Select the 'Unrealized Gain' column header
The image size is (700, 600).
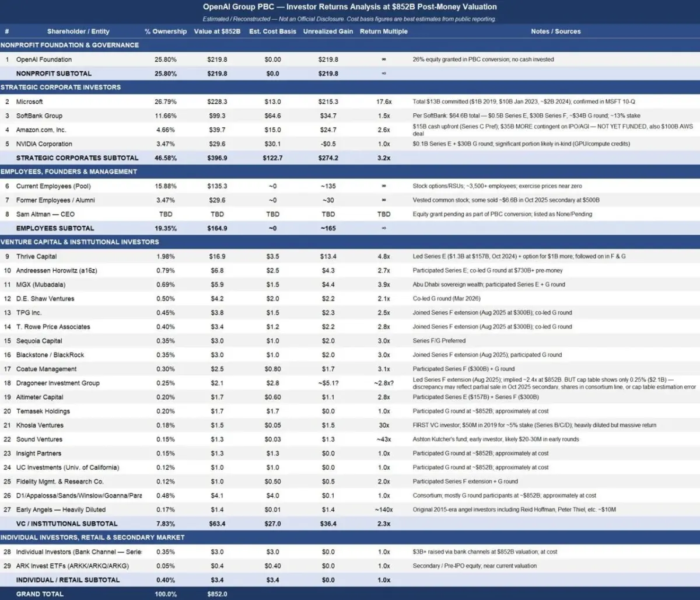328,32
